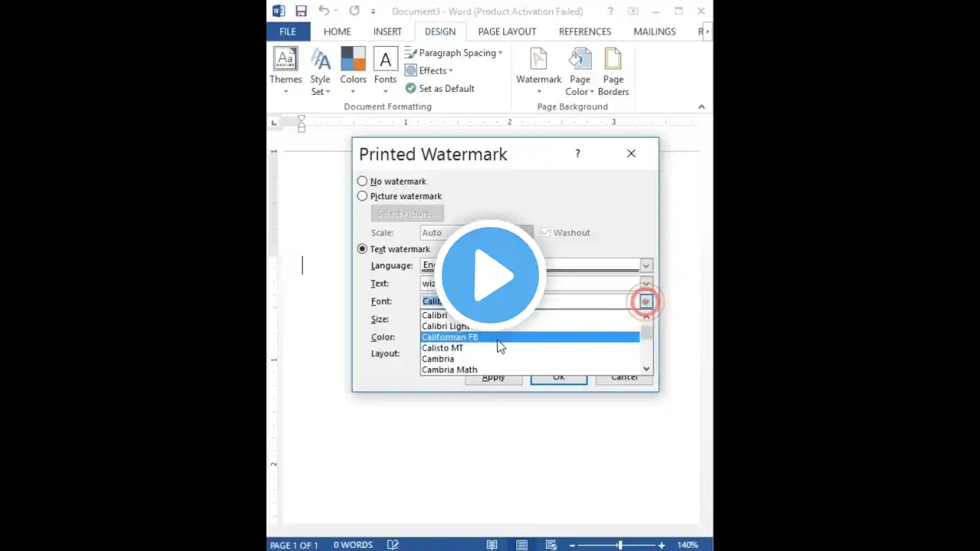The image size is (980, 551).
Task: Choose the Cambria font entry
Action: pyautogui.click(x=530, y=358)
